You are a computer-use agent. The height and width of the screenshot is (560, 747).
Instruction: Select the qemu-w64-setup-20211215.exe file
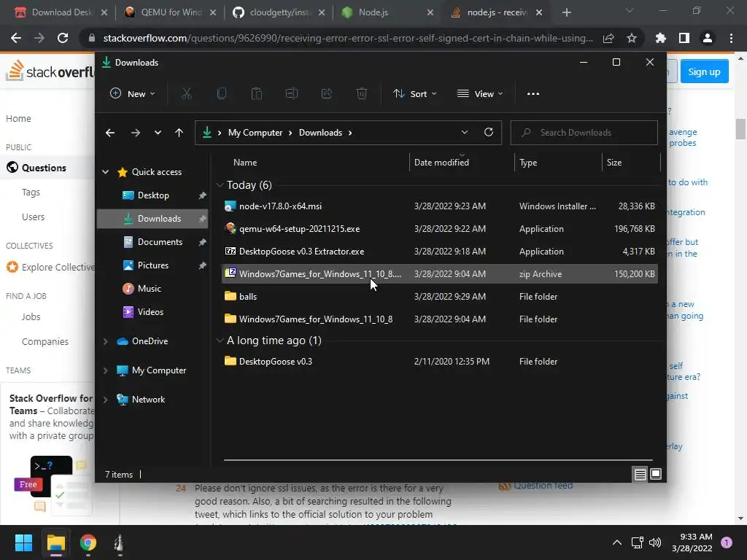click(440, 228)
